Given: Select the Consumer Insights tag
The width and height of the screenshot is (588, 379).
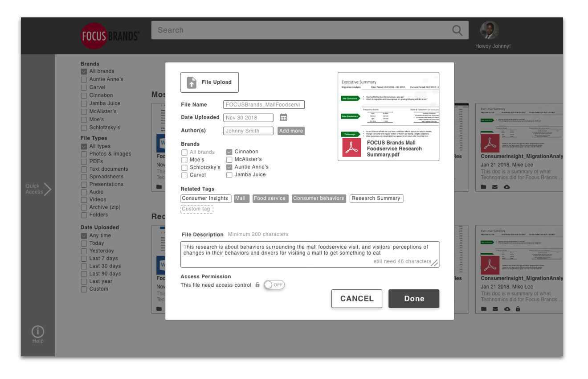Looking at the screenshot, I should coord(205,198).
